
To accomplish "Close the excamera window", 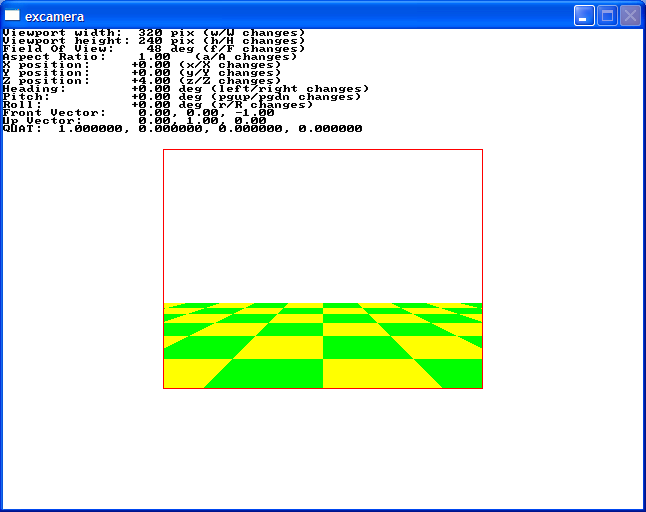I will point(630,16).
